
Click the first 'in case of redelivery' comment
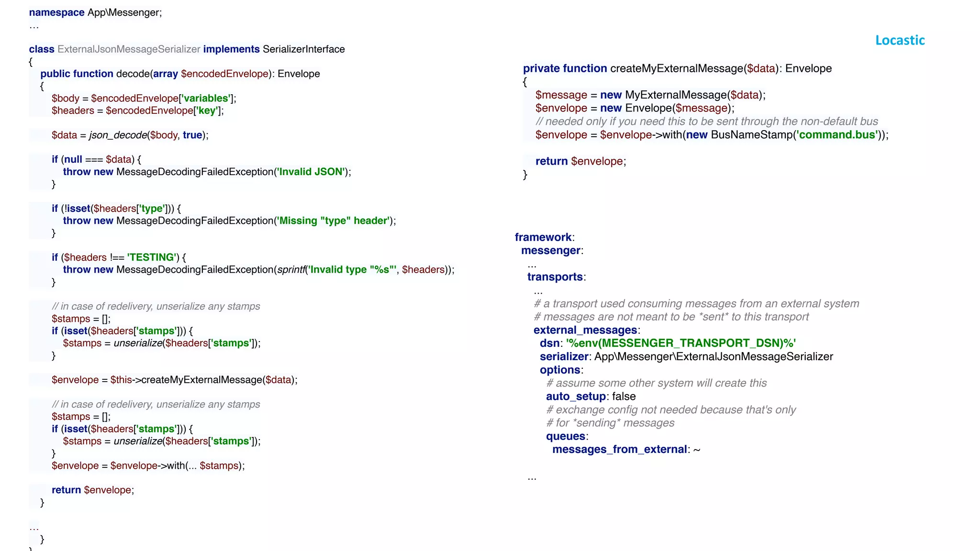[x=156, y=306]
